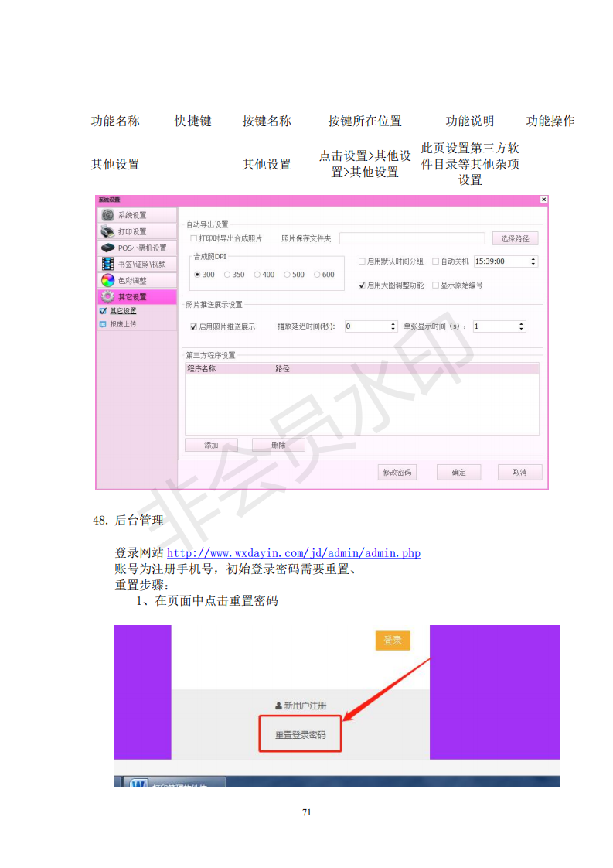613x868 pixels.
Task: Open 色彩调整 color wheel section
Action: [137, 281]
